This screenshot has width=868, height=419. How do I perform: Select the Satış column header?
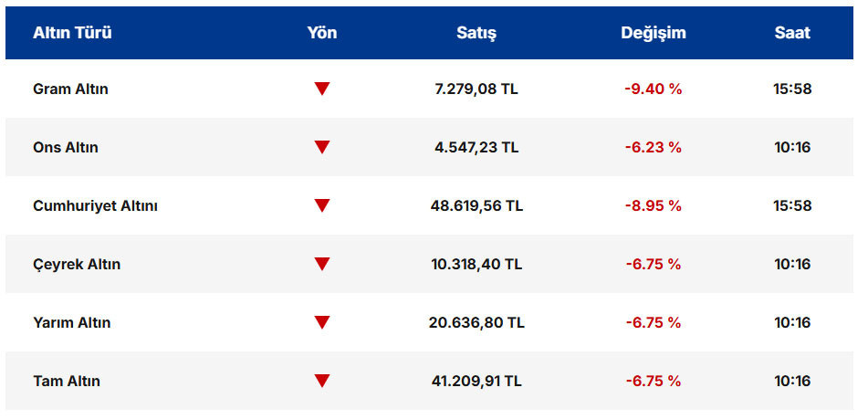[x=476, y=33]
